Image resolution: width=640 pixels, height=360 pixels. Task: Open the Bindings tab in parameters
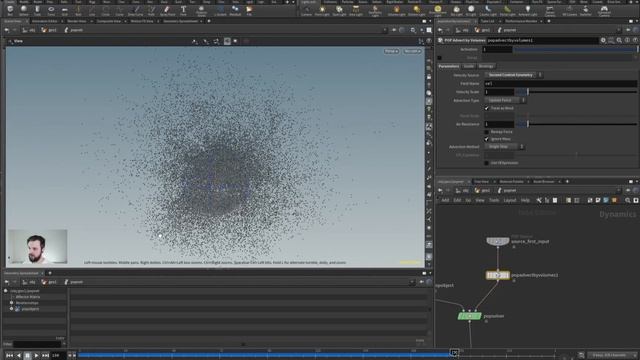486,66
